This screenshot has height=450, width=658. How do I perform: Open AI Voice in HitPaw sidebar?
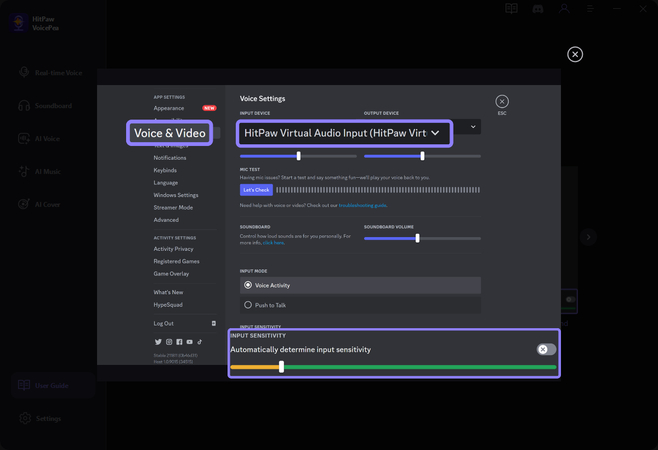coord(39,139)
